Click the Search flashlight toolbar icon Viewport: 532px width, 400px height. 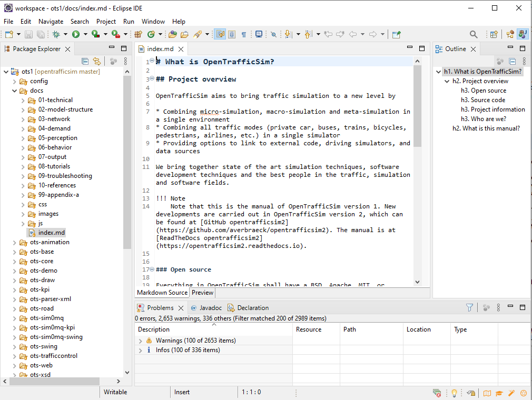198,34
